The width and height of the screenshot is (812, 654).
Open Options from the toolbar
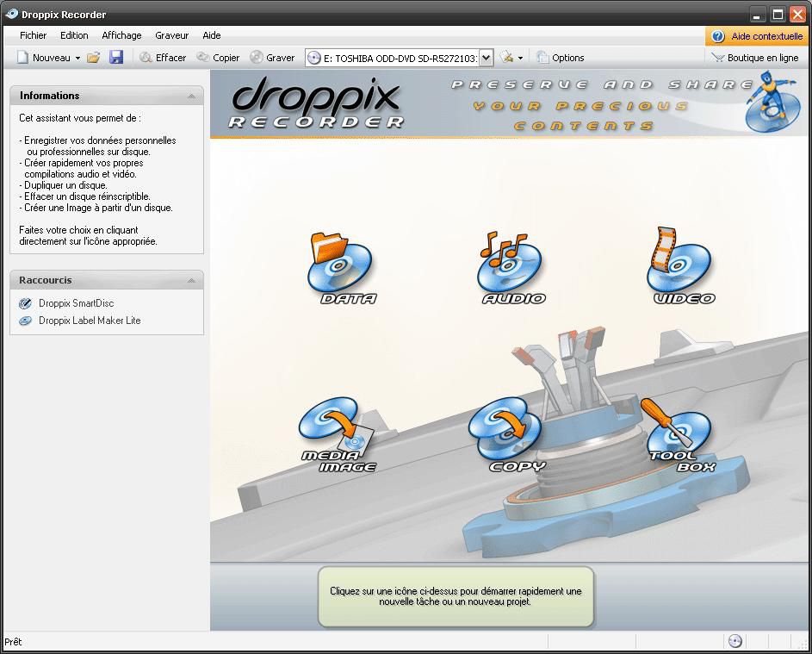tap(561, 58)
